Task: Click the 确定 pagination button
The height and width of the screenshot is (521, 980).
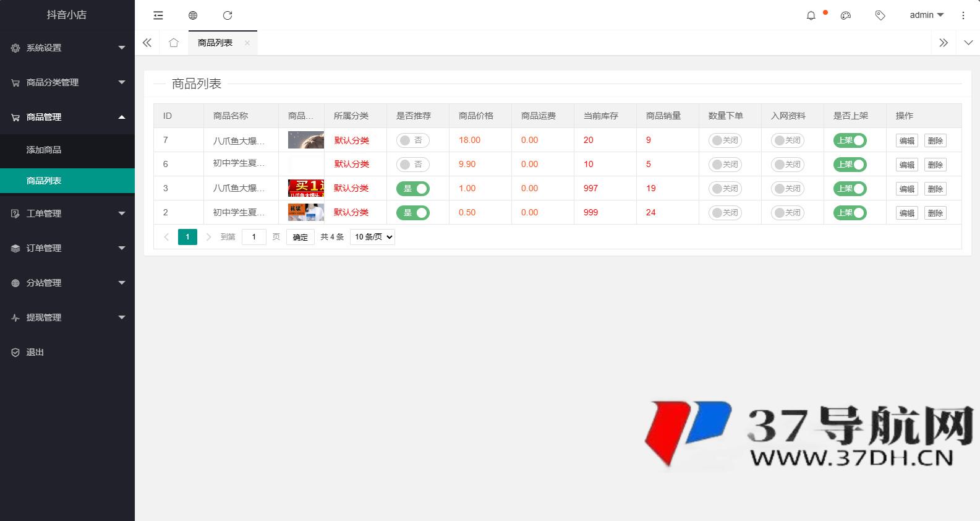Action: [x=300, y=237]
